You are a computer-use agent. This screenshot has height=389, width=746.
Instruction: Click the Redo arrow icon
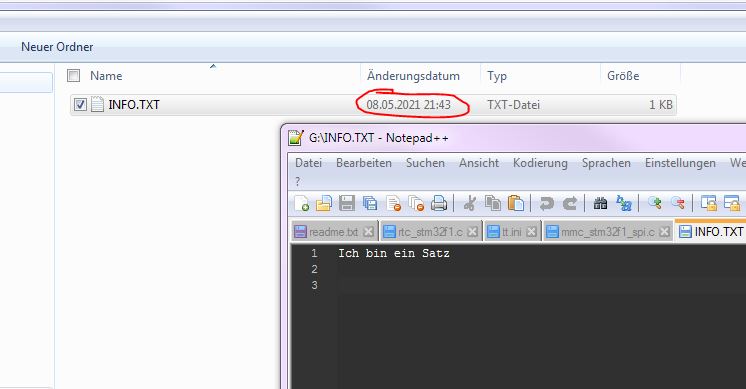tap(569, 204)
